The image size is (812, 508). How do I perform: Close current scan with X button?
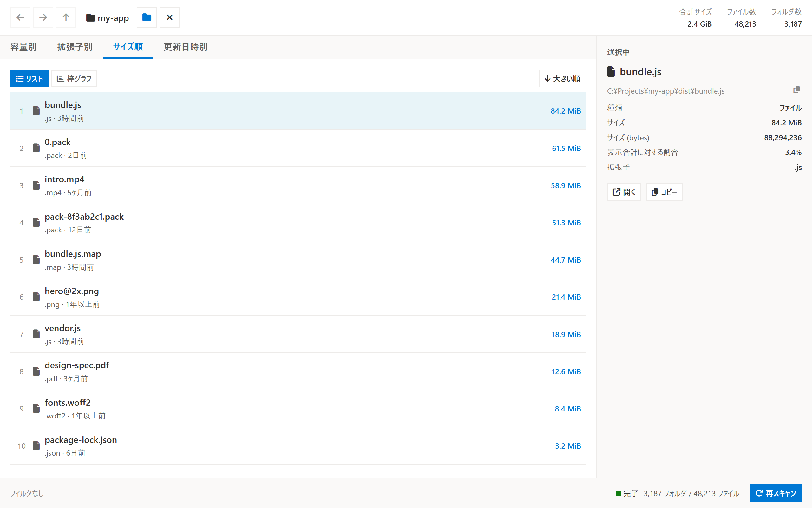[x=169, y=17]
